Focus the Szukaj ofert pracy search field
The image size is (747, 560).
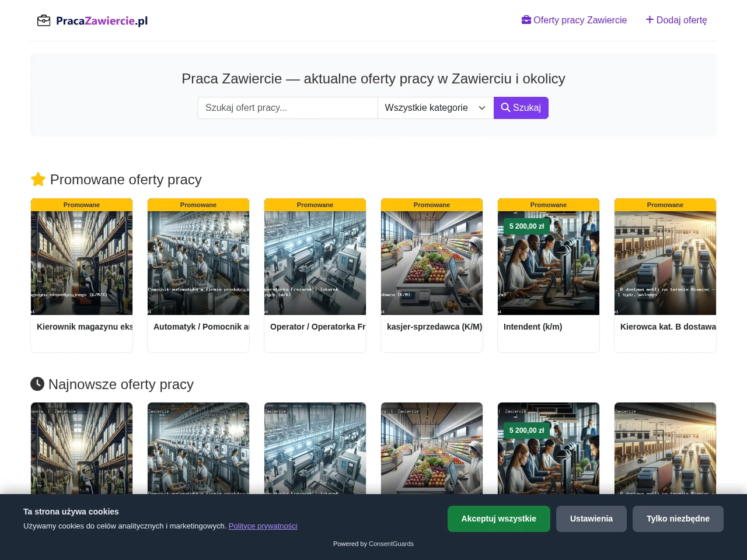[x=288, y=108]
